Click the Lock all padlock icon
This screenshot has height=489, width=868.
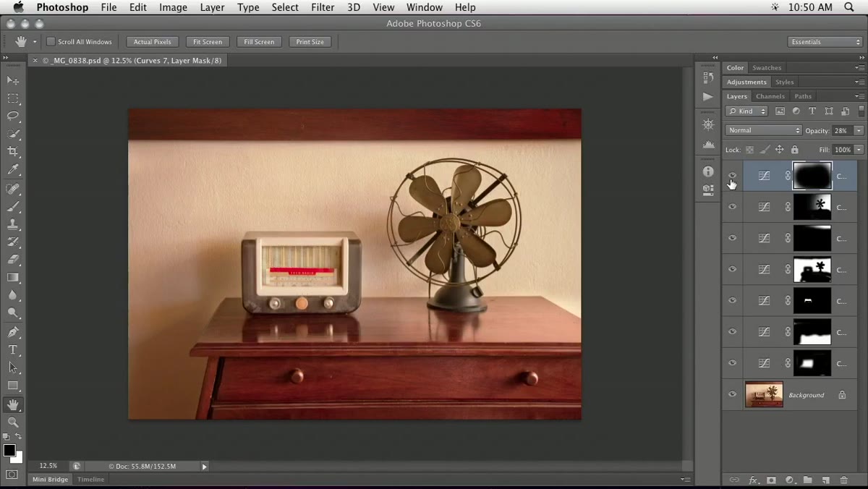click(794, 150)
